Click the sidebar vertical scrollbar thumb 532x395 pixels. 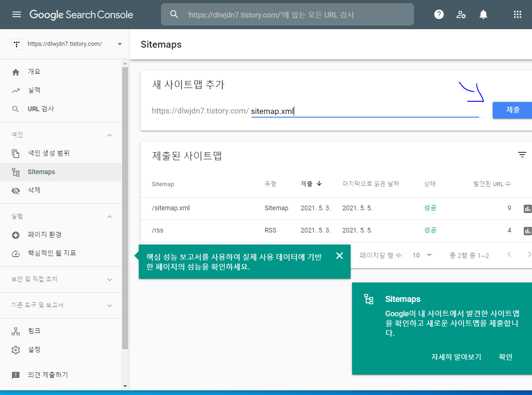coord(125,208)
